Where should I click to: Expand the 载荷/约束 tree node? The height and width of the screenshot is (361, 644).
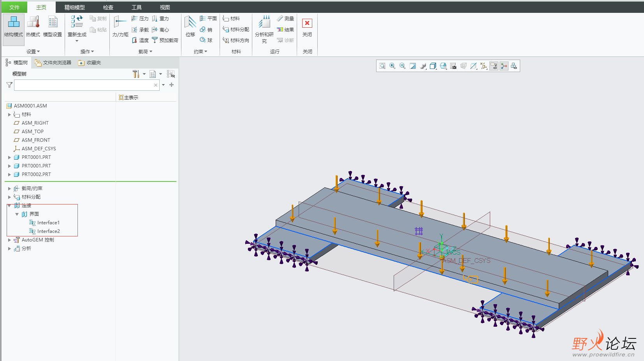tap(9, 188)
